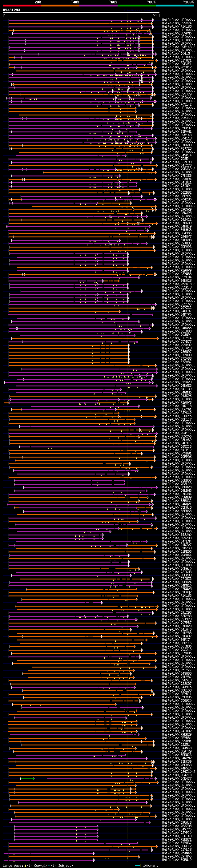The height and width of the screenshot is (868, 197).
Task: Select hit label UniRef100_Q4N6E3
Action: [177, 386]
